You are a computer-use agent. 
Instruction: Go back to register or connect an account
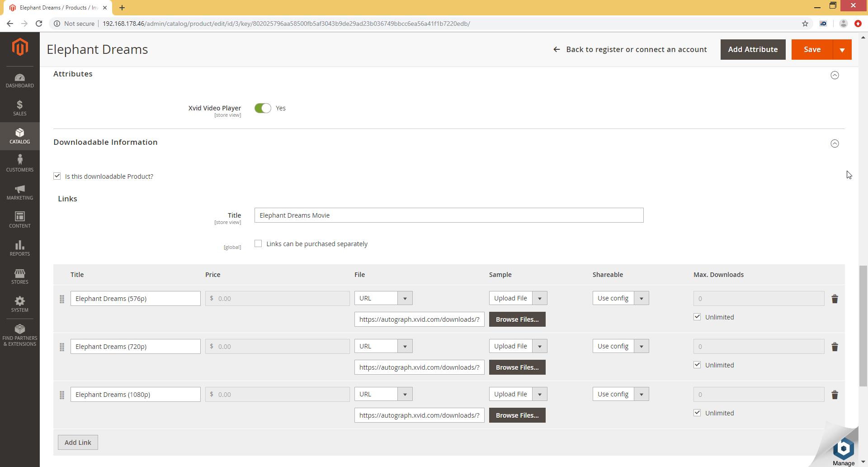[x=630, y=50]
